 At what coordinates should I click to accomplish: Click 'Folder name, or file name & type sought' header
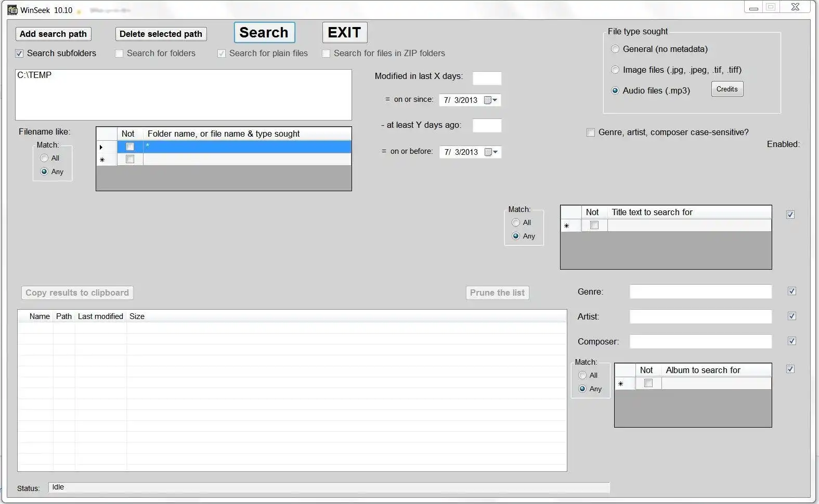point(247,134)
